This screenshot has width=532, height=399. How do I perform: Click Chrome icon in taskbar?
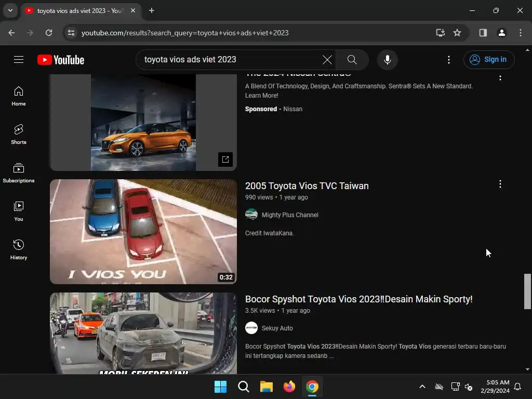pos(312,387)
